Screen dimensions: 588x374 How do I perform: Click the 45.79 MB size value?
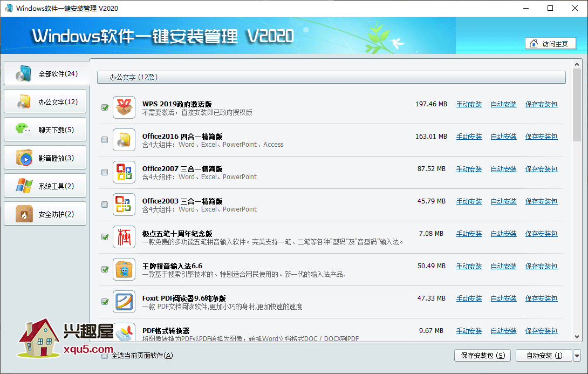click(x=431, y=201)
